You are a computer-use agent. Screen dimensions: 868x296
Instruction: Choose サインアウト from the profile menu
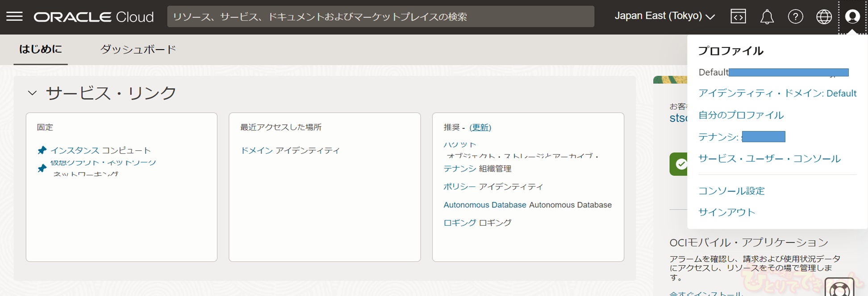pyautogui.click(x=726, y=212)
